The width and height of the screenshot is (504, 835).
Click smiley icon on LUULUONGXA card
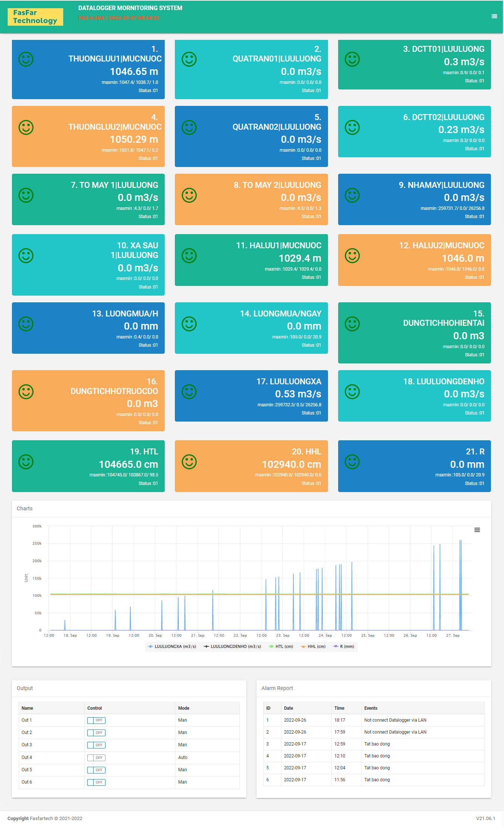coord(189,392)
